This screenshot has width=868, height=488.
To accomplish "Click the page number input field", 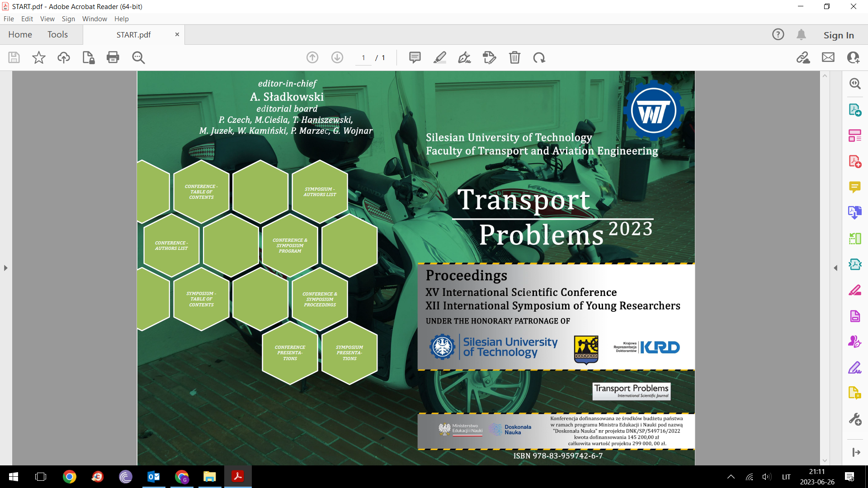I will point(363,58).
